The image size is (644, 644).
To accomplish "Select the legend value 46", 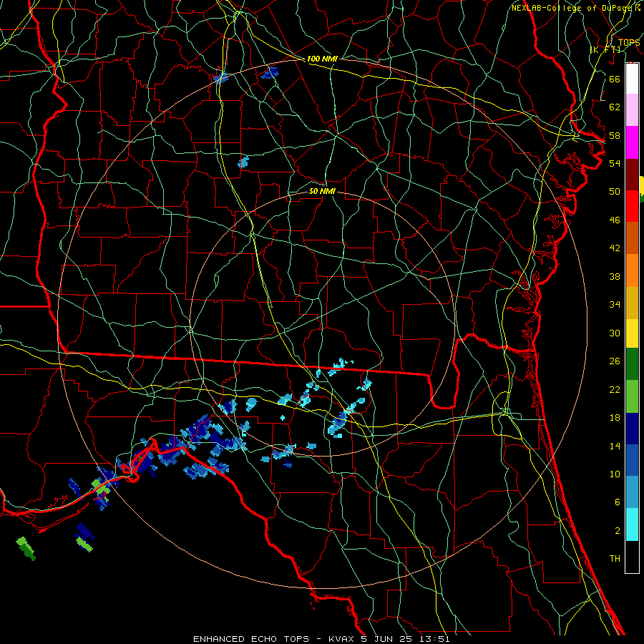I will tap(615, 220).
